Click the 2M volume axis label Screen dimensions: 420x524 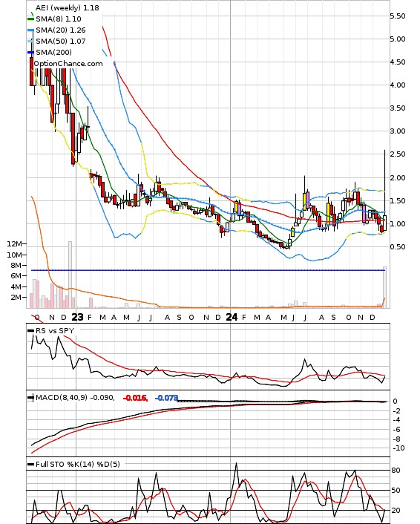point(16,297)
